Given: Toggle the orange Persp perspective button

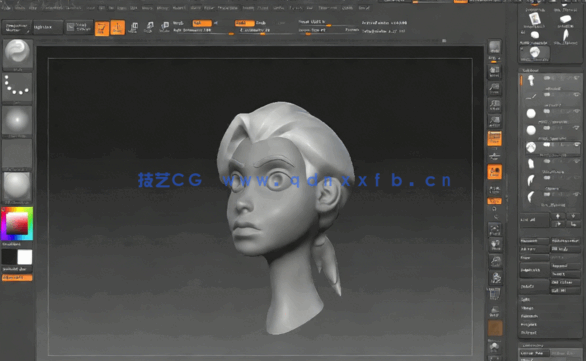Looking at the screenshot, I should 494,138.
